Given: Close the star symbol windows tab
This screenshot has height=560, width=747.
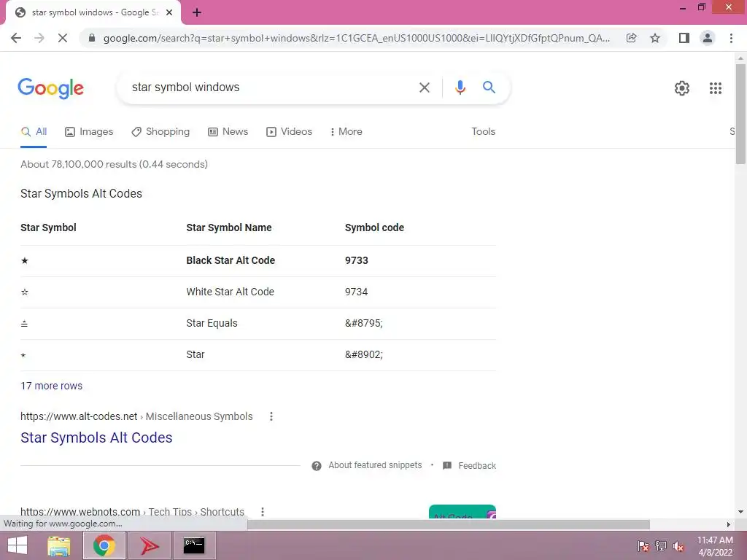Looking at the screenshot, I should [169, 12].
